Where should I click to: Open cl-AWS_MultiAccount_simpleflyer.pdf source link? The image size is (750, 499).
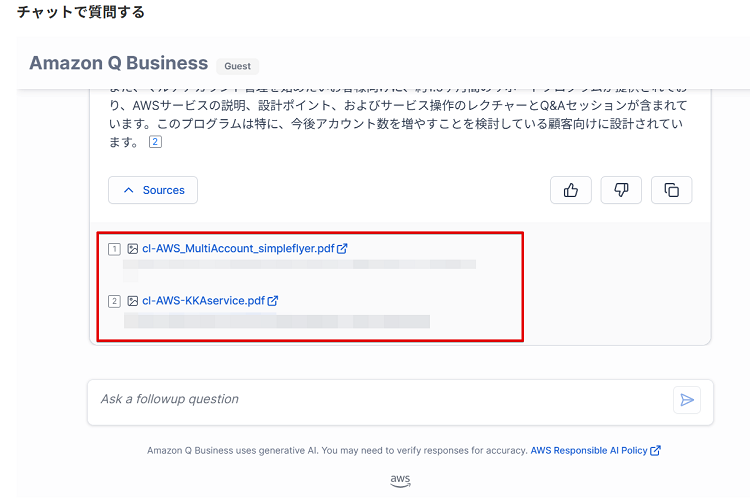[238, 248]
